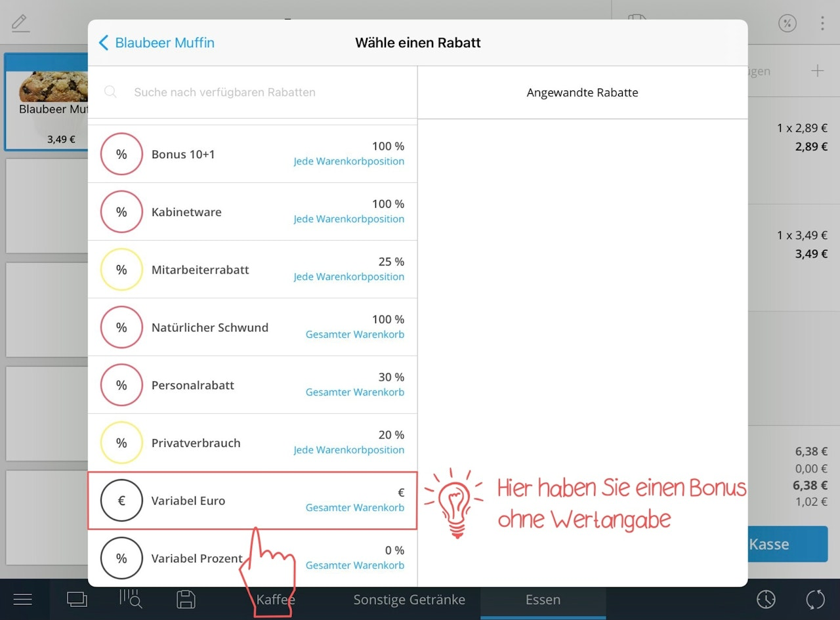Image resolution: width=840 pixels, height=620 pixels.
Task: Click 'Gesamter Warenkorb' under Natürlicher Schwund
Action: 355,335
